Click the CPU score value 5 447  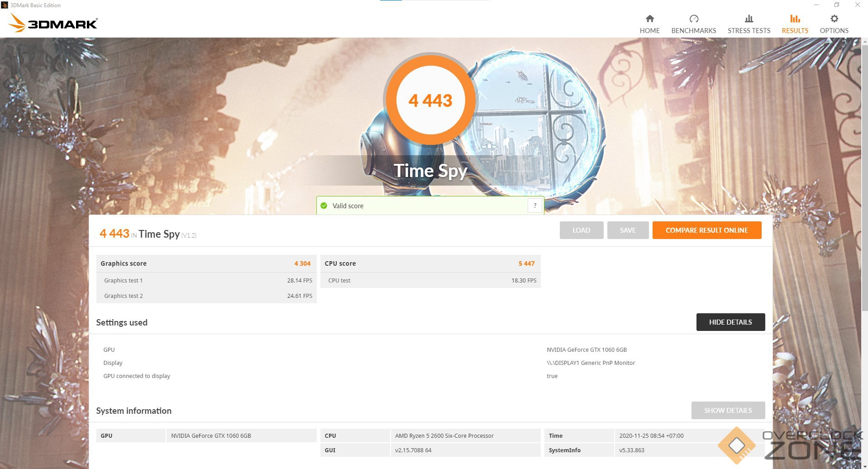pos(526,263)
